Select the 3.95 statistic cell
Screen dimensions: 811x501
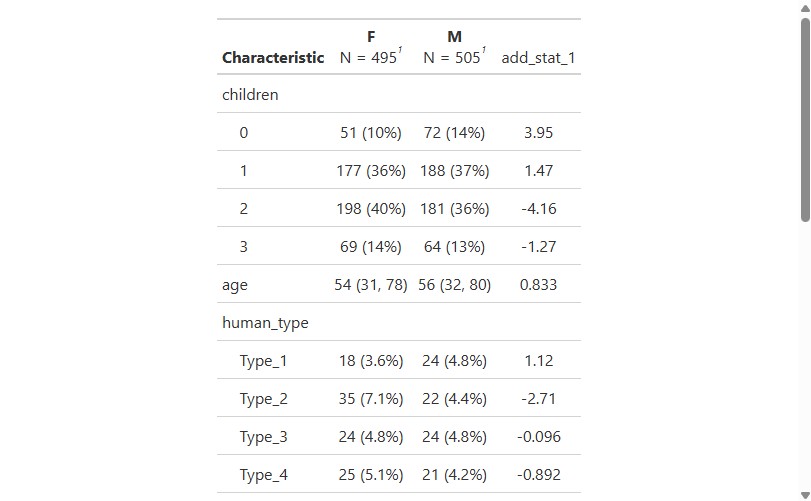click(x=538, y=133)
